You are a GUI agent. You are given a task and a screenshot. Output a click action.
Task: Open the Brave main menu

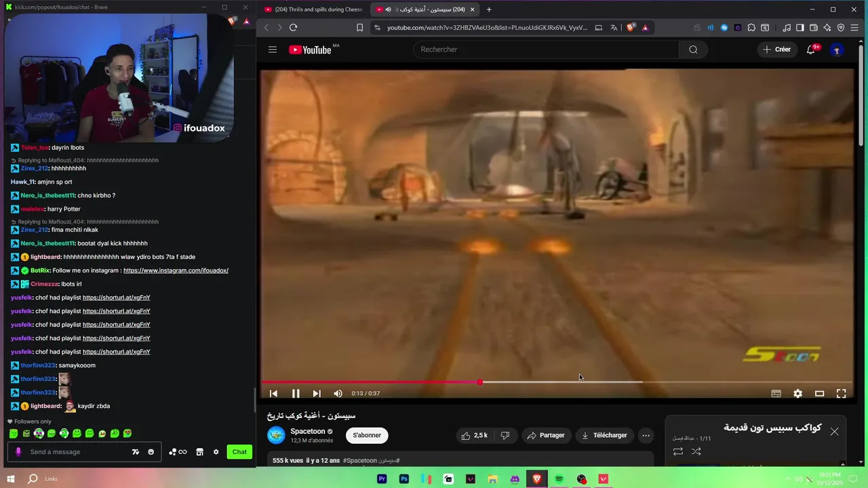pos(856,28)
